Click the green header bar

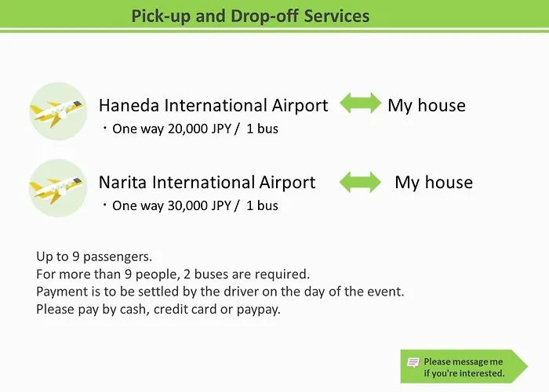click(x=274, y=13)
